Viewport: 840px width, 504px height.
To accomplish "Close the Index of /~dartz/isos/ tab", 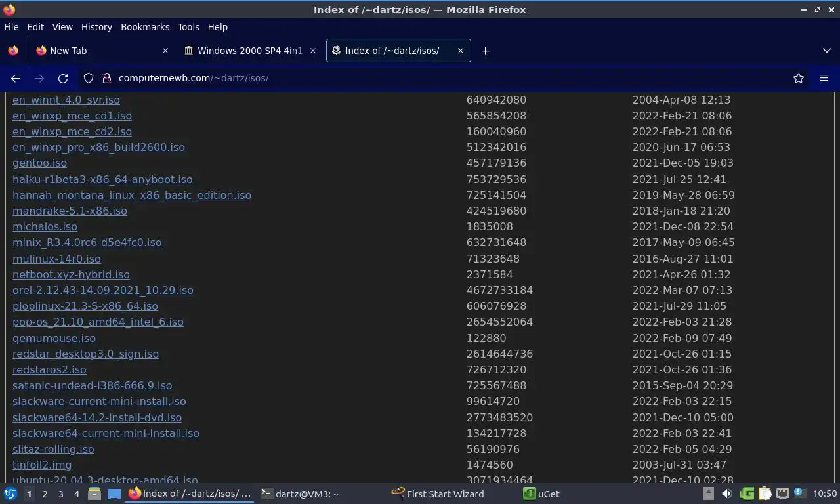I will point(461,51).
